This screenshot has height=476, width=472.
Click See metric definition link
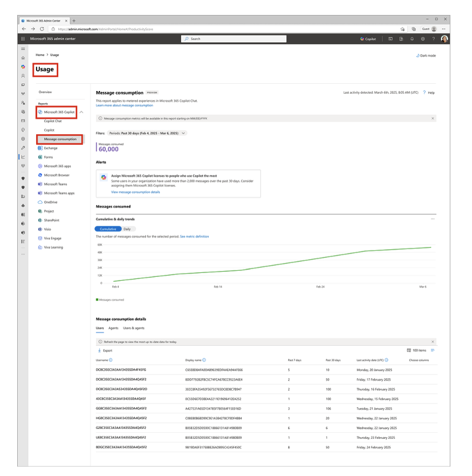[x=194, y=236]
